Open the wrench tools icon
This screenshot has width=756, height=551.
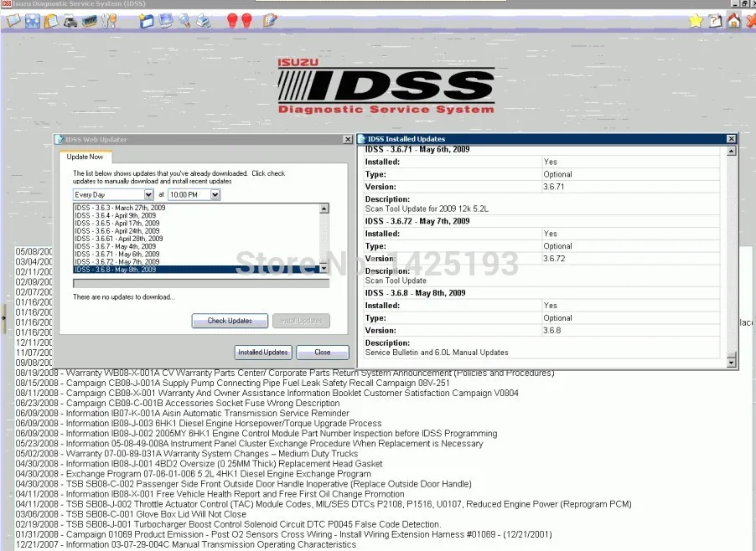[x=109, y=21]
